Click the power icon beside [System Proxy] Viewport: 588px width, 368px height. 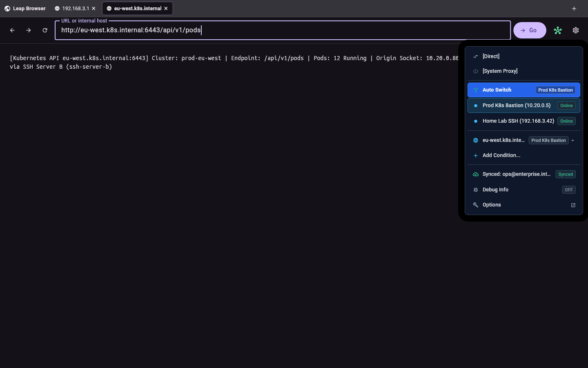pyautogui.click(x=476, y=71)
